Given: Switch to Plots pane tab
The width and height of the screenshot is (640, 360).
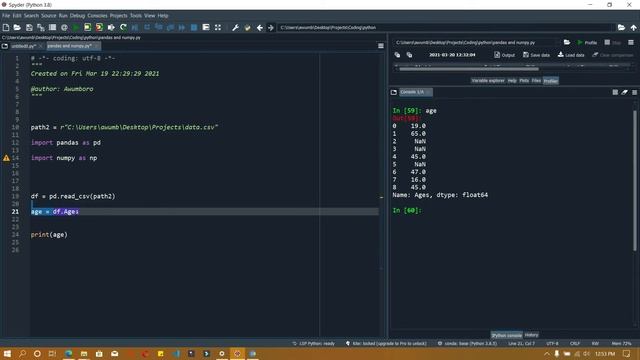Looking at the screenshot, I should (524, 81).
